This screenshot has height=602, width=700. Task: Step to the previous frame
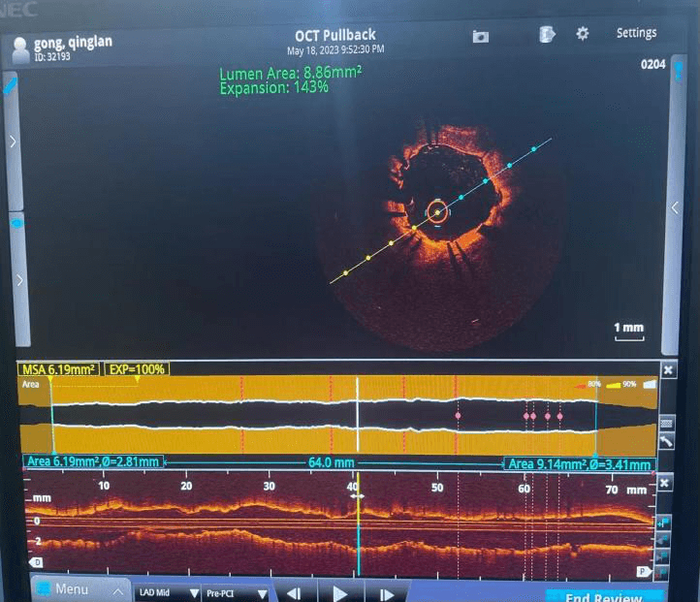tap(294, 593)
